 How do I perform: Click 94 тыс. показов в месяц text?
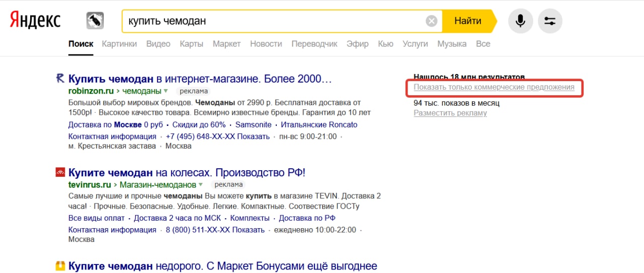pyautogui.click(x=456, y=103)
